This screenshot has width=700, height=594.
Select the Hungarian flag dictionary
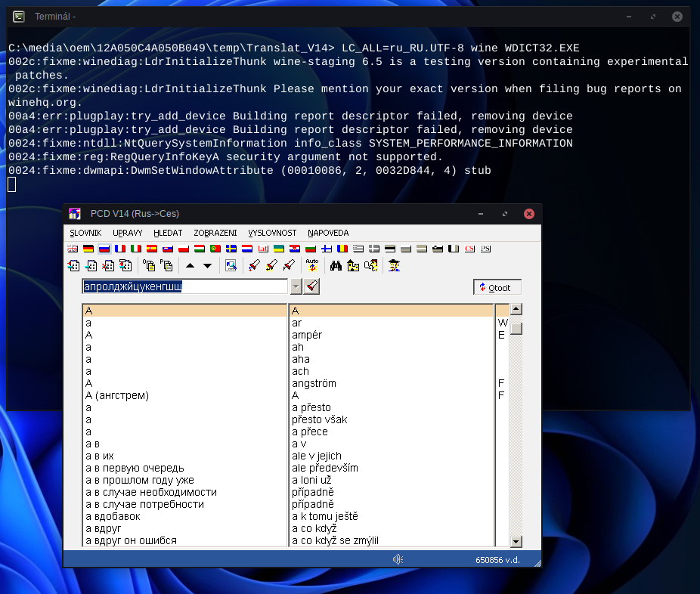point(200,249)
